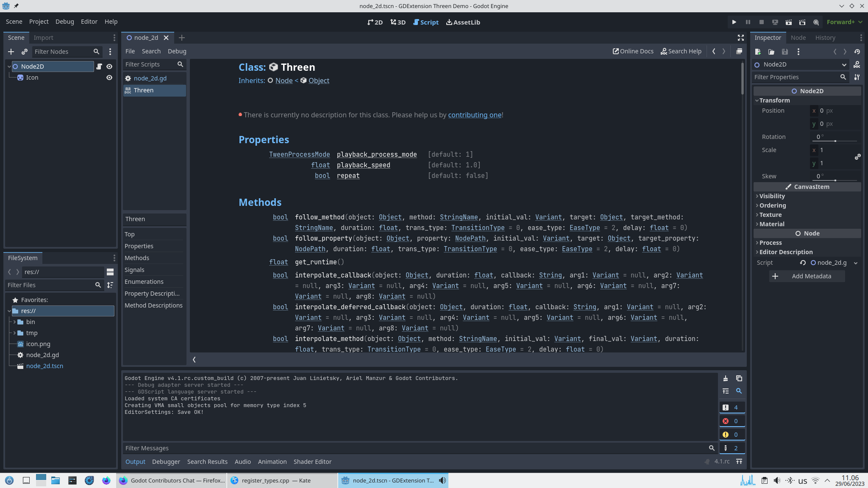The image size is (868, 488).
Task: Open the contributing one link
Action: pos(475,115)
